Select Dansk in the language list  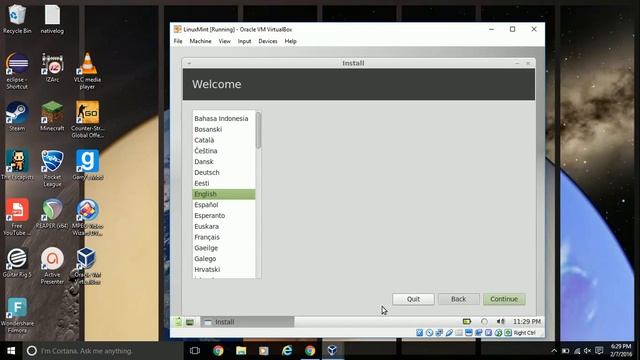[x=224, y=162]
